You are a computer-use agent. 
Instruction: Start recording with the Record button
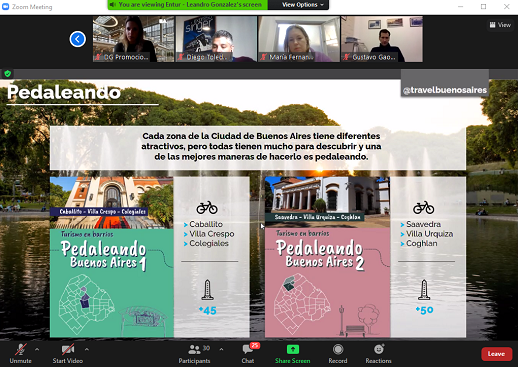tap(338, 354)
